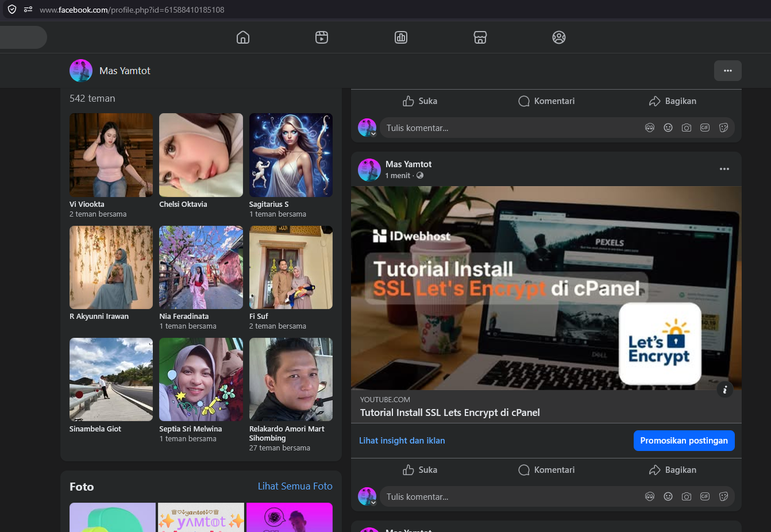Open the Video (Reels) tab icon
The height and width of the screenshot is (532, 771).
322,37
